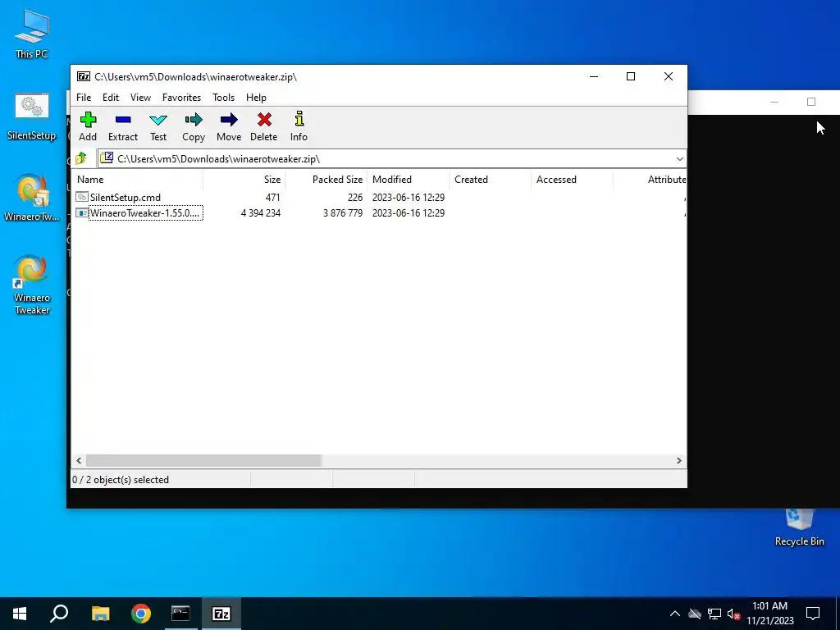840x630 pixels.
Task: Sort by the Name column header
Action: pos(137,180)
